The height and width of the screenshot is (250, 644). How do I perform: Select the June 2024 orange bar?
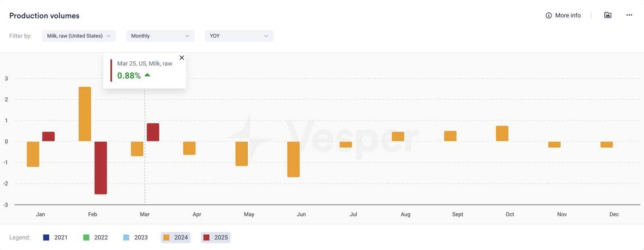coord(293,159)
